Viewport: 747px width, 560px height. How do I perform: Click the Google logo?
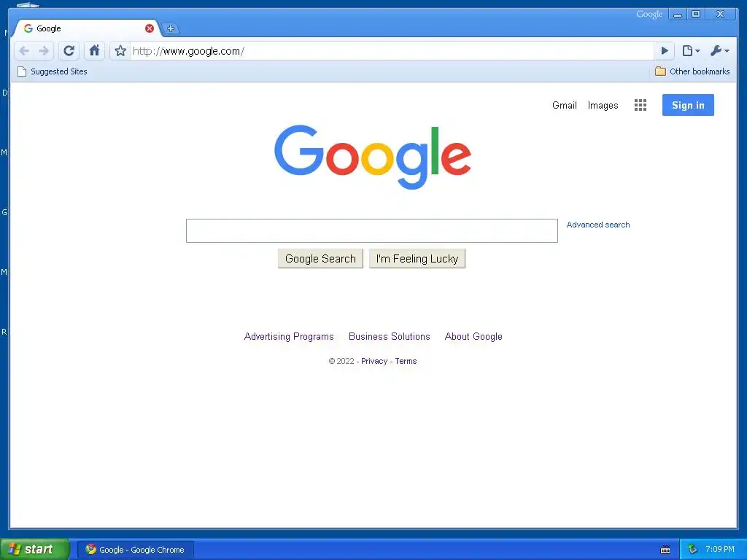point(373,156)
